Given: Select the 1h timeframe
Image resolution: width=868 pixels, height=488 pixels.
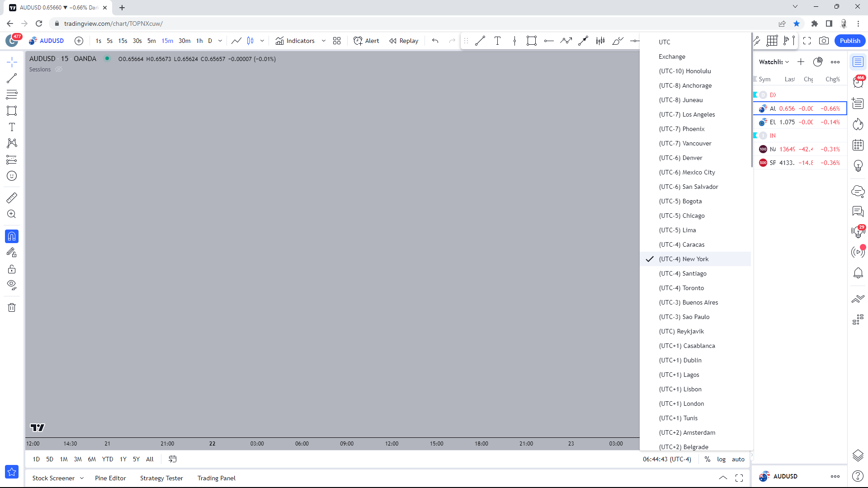Looking at the screenshot, I should [x=199, y=41].
